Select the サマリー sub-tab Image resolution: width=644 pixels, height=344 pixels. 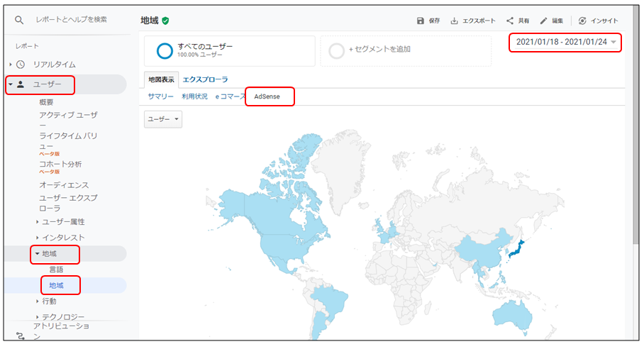[x=161, y=96]
